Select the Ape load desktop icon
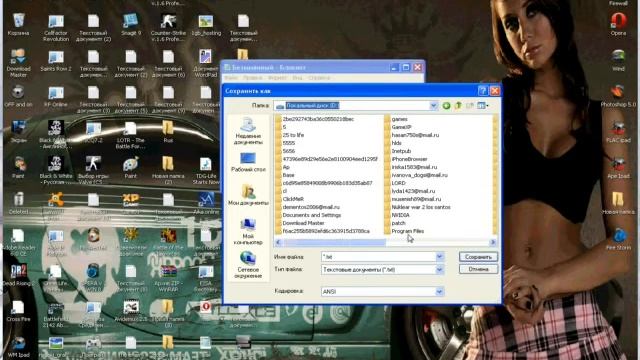This screenshot has width=640, height=360. 618,168
